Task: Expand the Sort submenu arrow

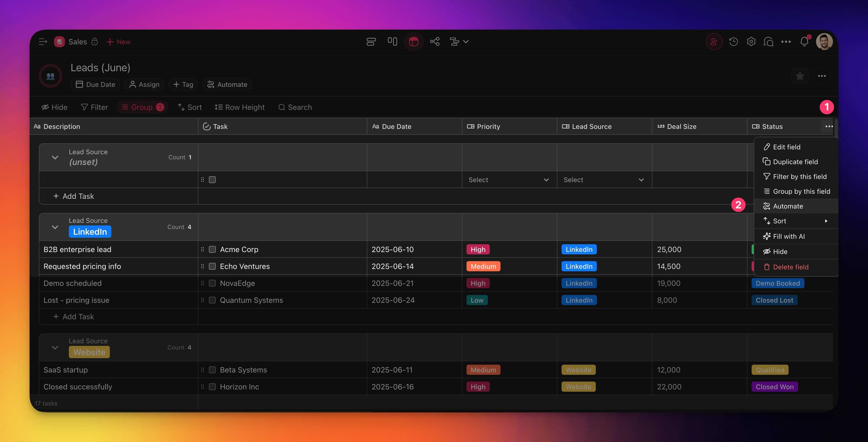Action: [826, 221]
